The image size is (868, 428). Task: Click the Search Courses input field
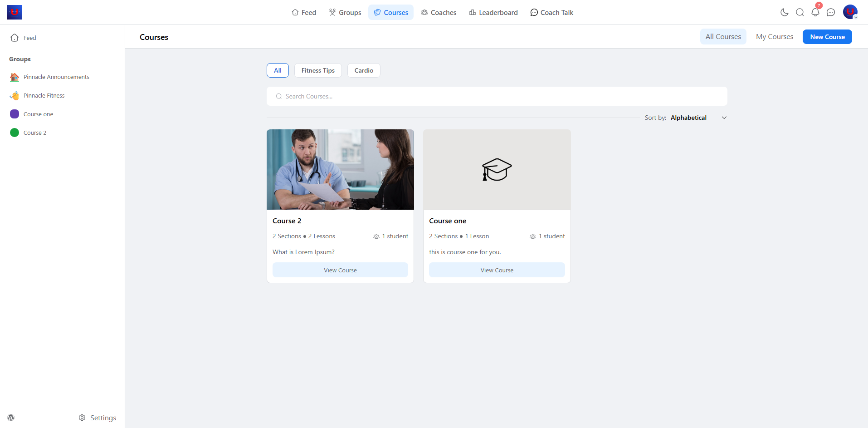tap(497, 96)
